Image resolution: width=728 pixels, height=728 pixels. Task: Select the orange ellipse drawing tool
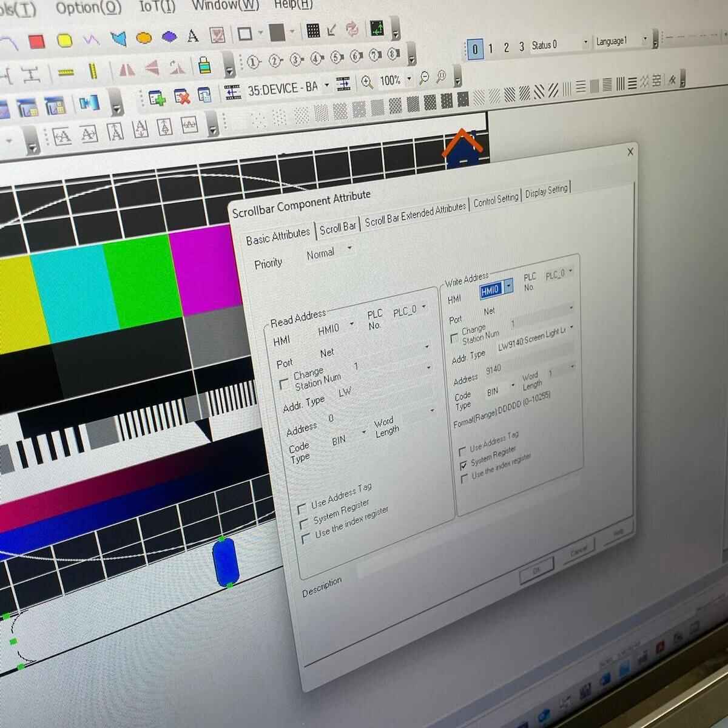[x=144, y=38]
